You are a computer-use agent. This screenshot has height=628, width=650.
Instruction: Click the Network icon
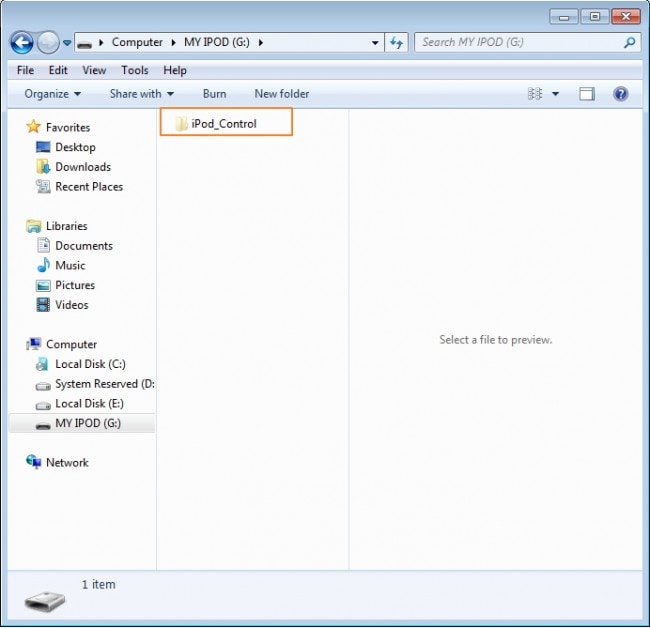tap(34, 461)
